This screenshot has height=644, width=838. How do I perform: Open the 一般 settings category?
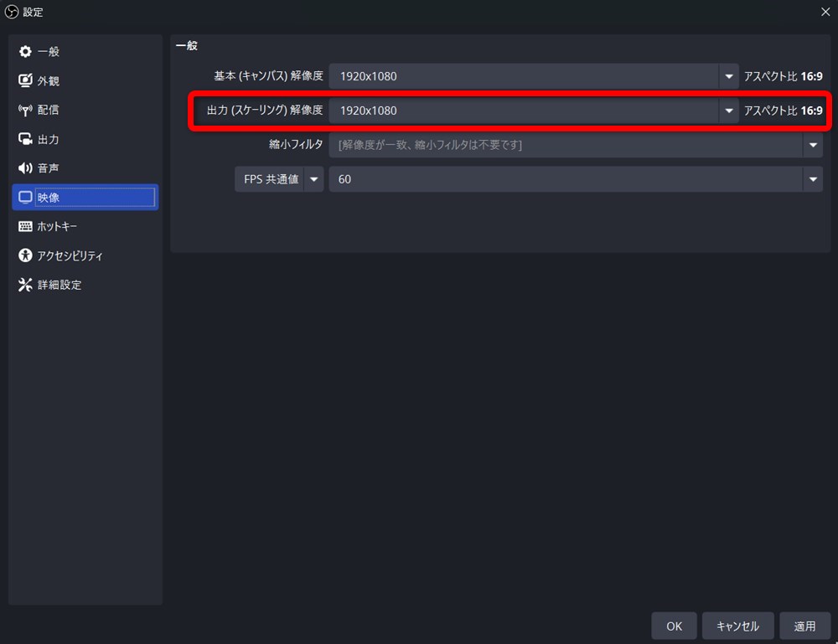[85, 51]
